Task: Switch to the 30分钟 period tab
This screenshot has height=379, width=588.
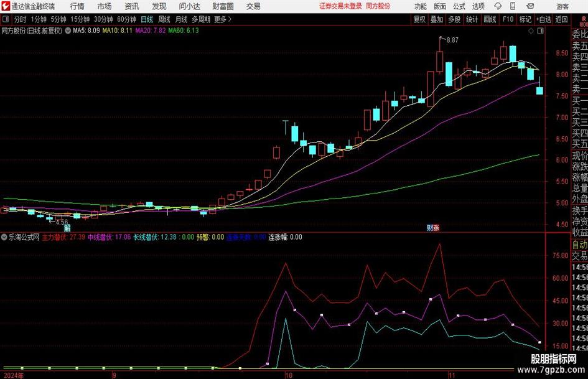Action: (x=103, y=19)
